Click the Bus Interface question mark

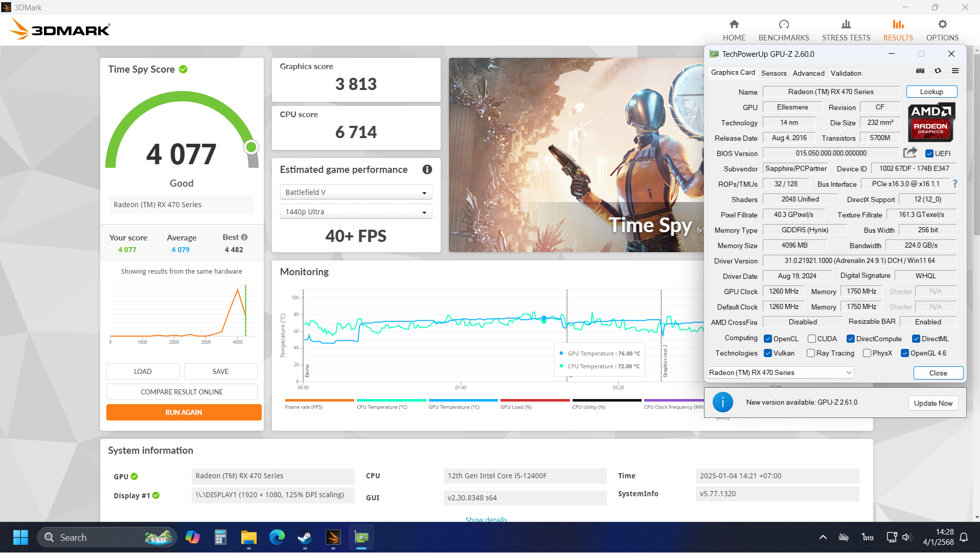[x=955, y=184]
